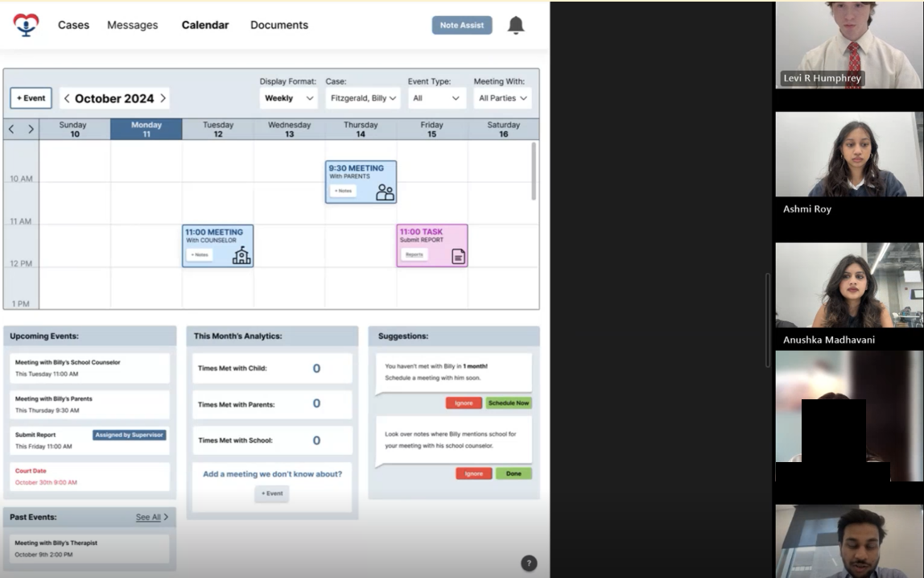Open the Meeting With All Parties dropdown

[503, 97]
